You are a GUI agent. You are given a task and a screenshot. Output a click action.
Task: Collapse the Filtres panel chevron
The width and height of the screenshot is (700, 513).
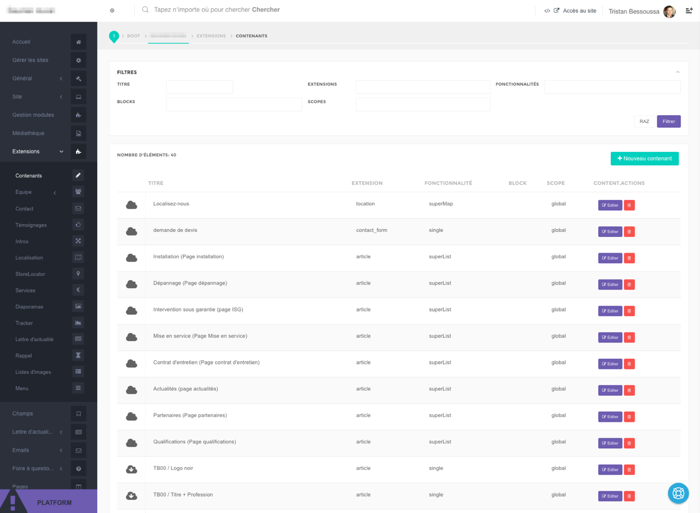click(x=677, y=72)
